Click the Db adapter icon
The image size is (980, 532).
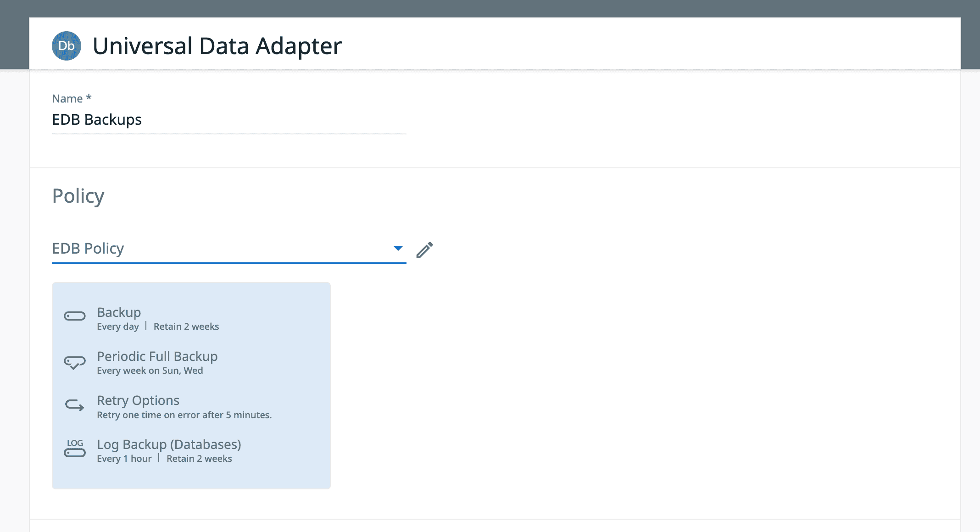[67, 46]
